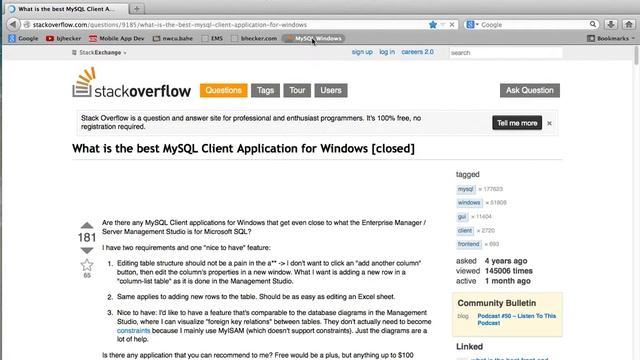The image size is (640, 360).
Task: Open the search engine selector dropdown
Action: [x=472, y=24]
